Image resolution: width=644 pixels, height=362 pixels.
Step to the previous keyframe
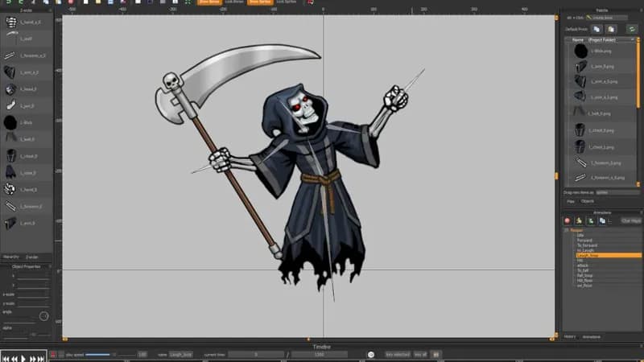click(x=14, y=359)
